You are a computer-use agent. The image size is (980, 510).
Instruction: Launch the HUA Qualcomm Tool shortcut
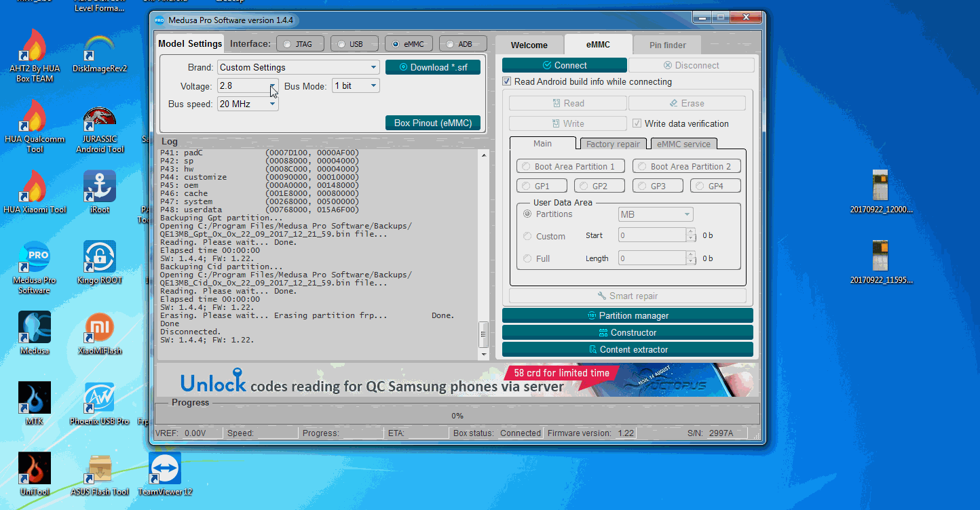[35, 126]
